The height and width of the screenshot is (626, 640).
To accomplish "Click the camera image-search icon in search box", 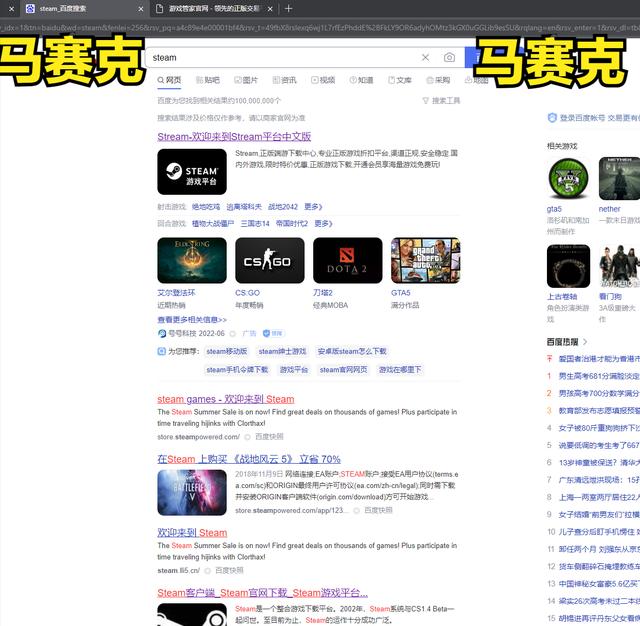I will (449, 58).
